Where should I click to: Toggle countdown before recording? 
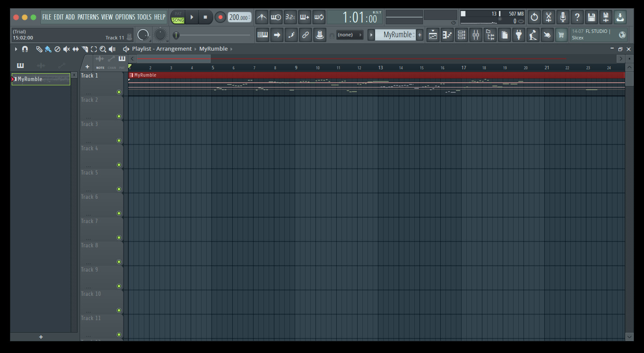[290, 17]
